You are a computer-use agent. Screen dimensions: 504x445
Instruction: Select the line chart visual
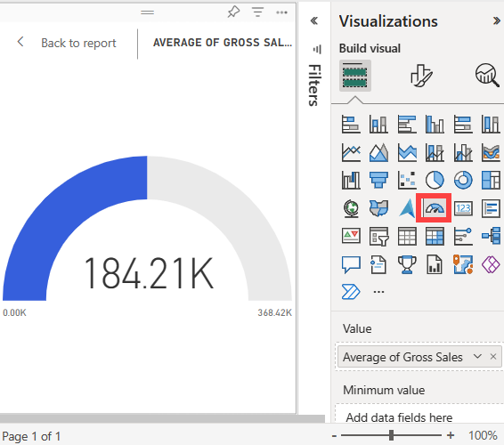(351, 152)
